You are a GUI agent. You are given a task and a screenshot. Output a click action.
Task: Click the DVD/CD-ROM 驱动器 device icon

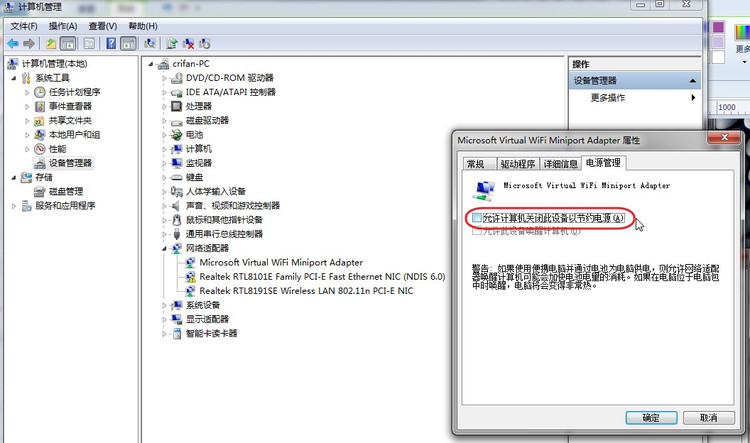176,78
